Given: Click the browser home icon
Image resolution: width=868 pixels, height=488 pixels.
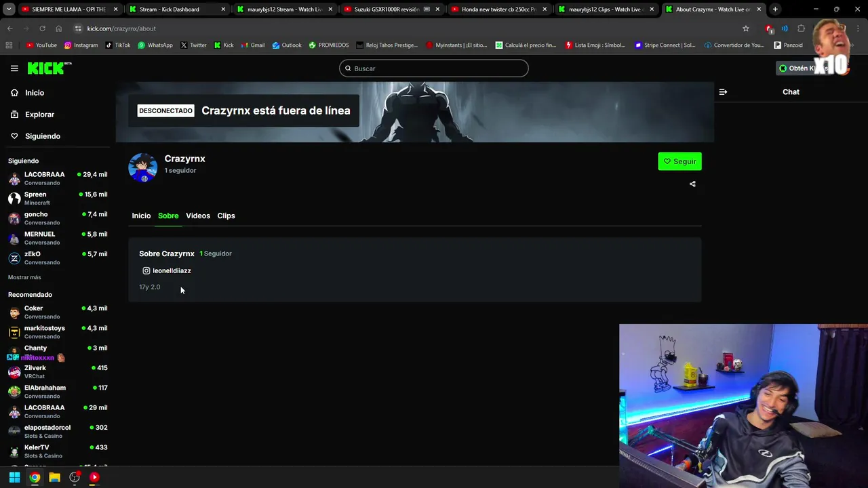Looking at the screenshot, I should click(58, 28).
